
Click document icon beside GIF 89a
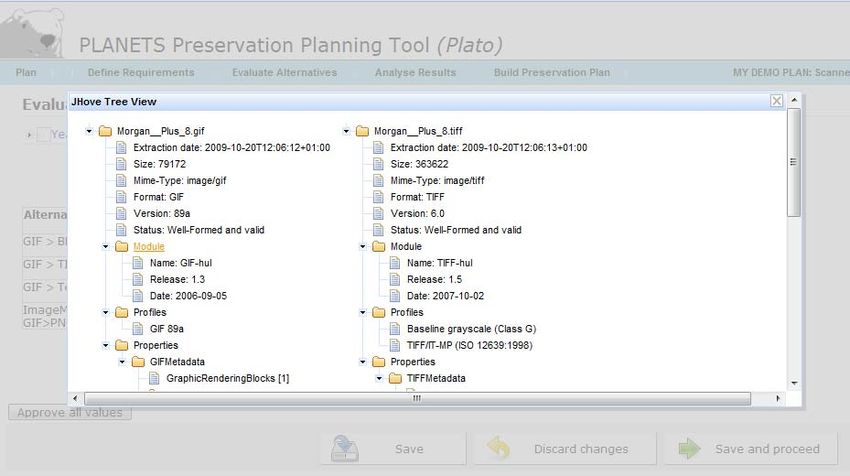click(x=138, y=329)
